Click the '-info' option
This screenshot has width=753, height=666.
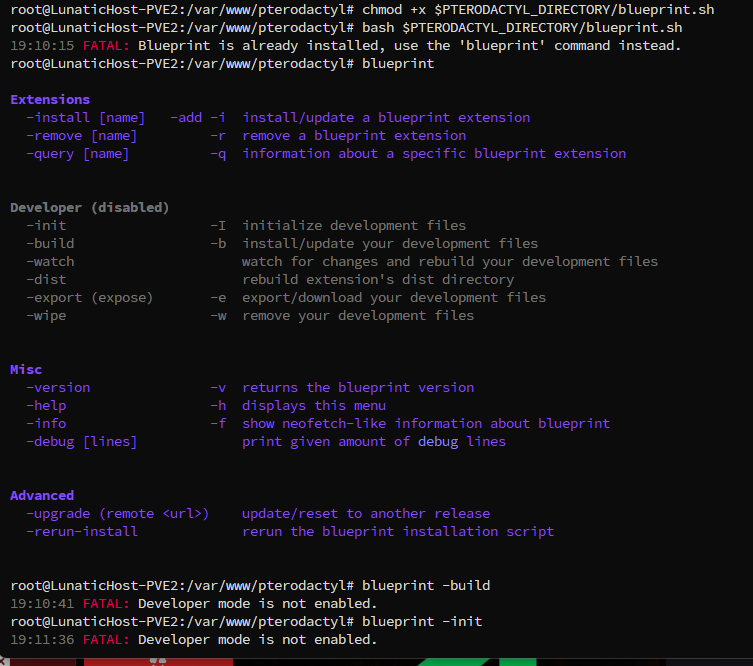[46, 424]
